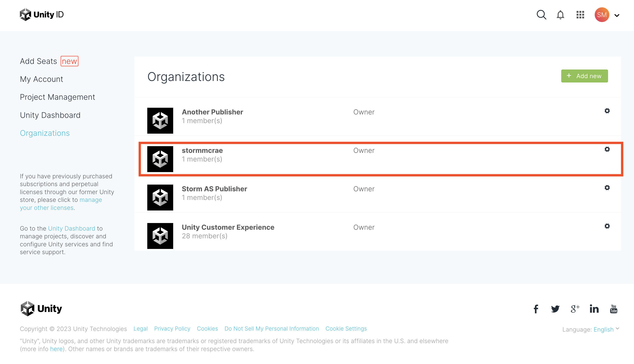Open the Unity Customer Experience name
Image resolution: width=634 pixels, height=364 pixels.
[x=228, y=228]
